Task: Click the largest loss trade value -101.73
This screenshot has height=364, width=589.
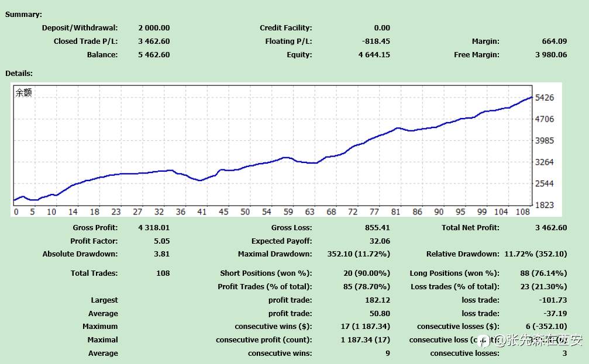Action: pos(553,300)
